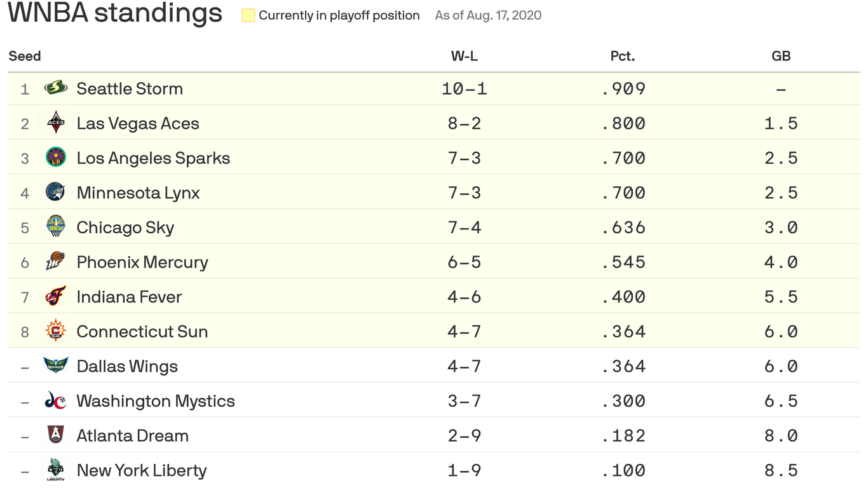This screenshot has height=488, width=868.
Task: Click the Indiana Fever logo icon
Action: 56,296
